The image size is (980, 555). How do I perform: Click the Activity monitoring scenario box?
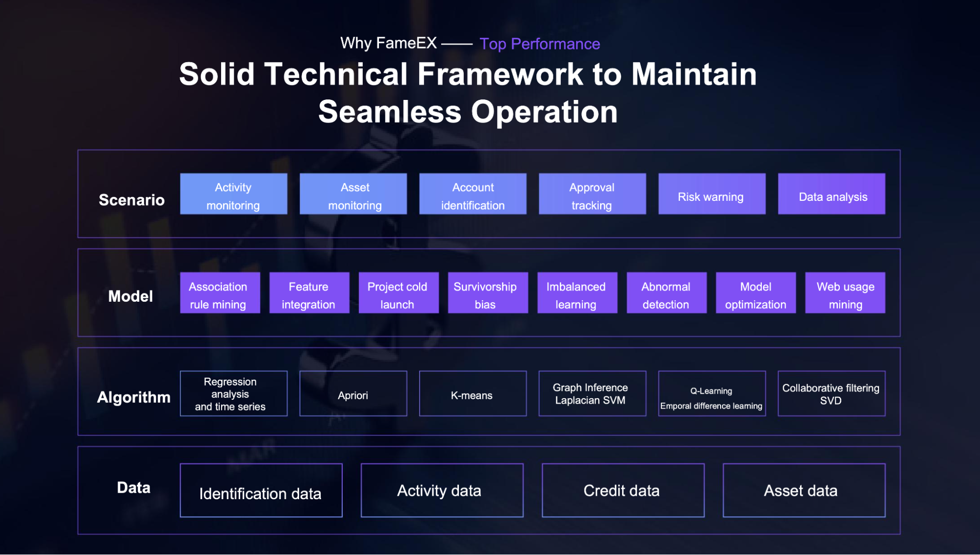tap(233, 193)
